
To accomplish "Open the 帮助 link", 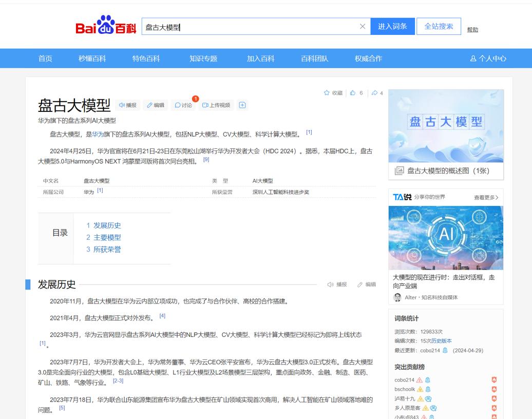I will click(x=472, y=29).
